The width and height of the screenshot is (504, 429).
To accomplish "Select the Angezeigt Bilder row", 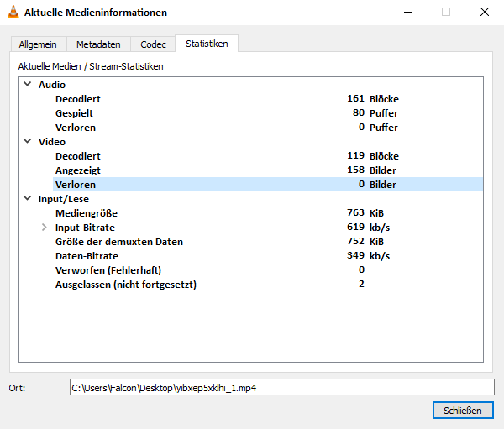I will (x=78, y=170).
